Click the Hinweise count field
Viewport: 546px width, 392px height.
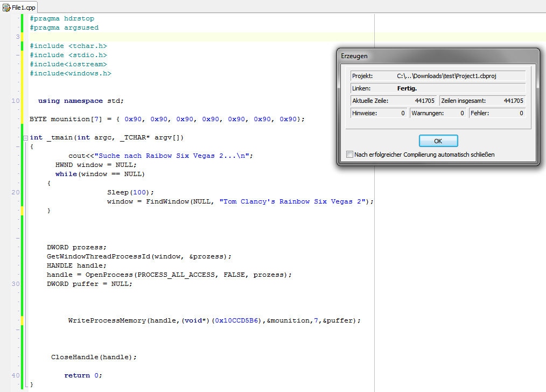click(x=379, y=113)
